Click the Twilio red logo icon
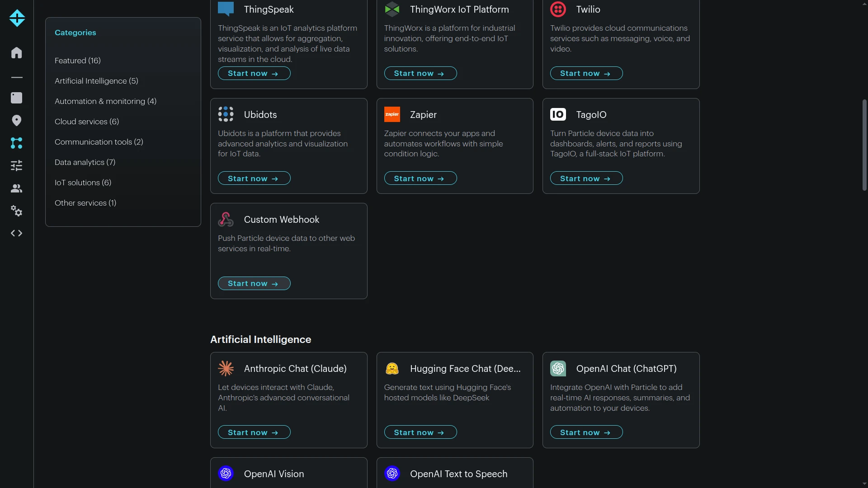Viewport: 868px width, 488px height. [558, 9]
